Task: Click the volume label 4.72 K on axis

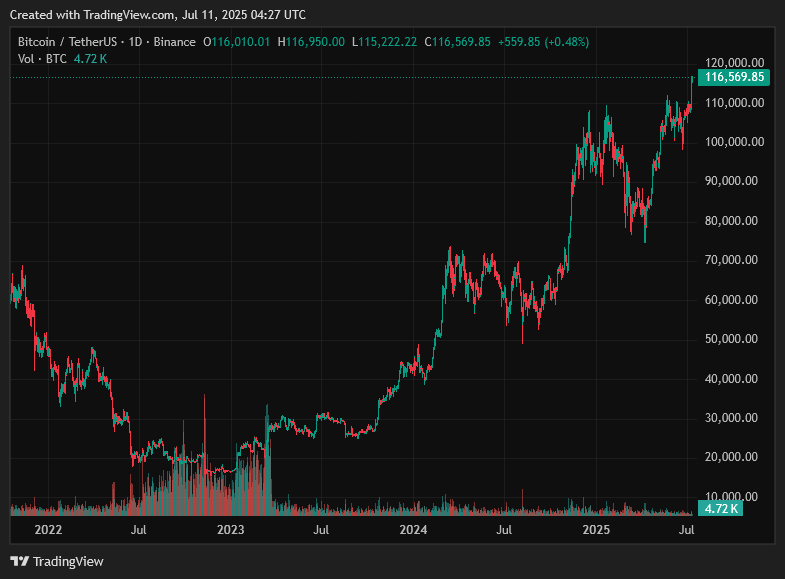Action: pyautogui.click(x=720, y=508)
